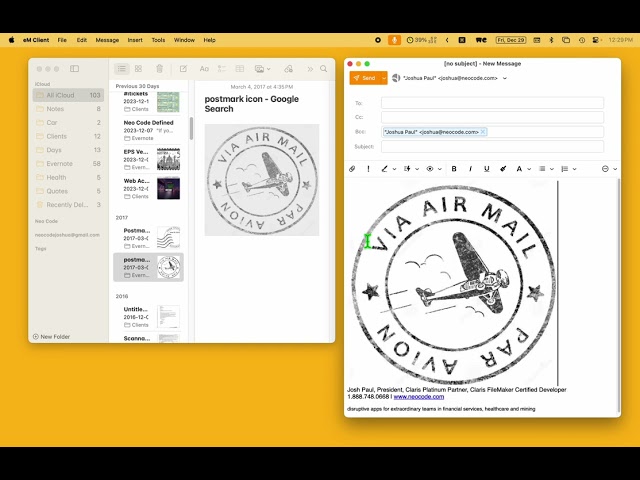The width and height of the screenshot is (640, 480).
Task: Click the font color A icon
Action: click(x=519, y=169)
